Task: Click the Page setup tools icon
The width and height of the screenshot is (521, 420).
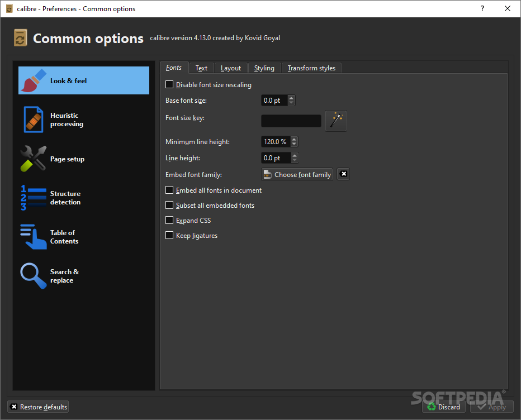Action: tap(33, 159)
